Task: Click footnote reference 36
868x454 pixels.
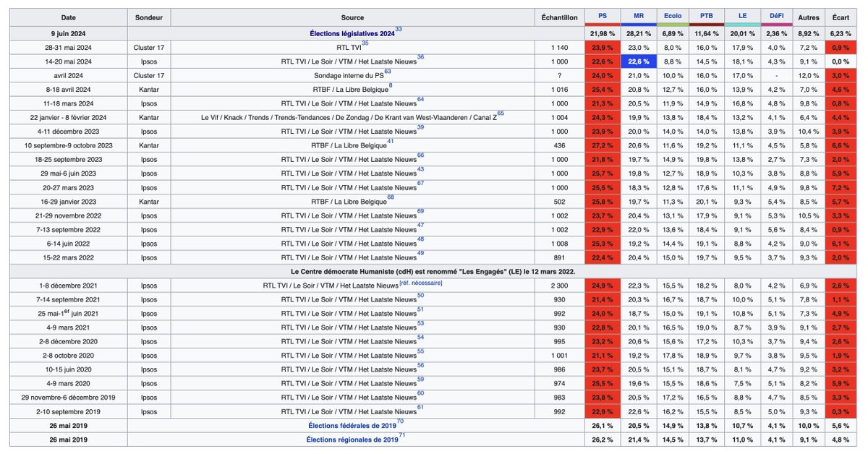Action: click(x=421, y=58)
